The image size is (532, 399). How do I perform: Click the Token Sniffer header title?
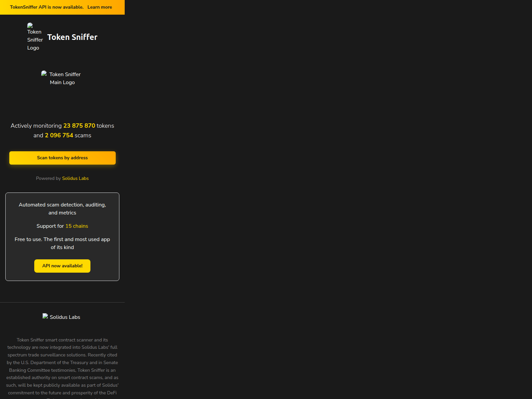(x=72, y=37)
